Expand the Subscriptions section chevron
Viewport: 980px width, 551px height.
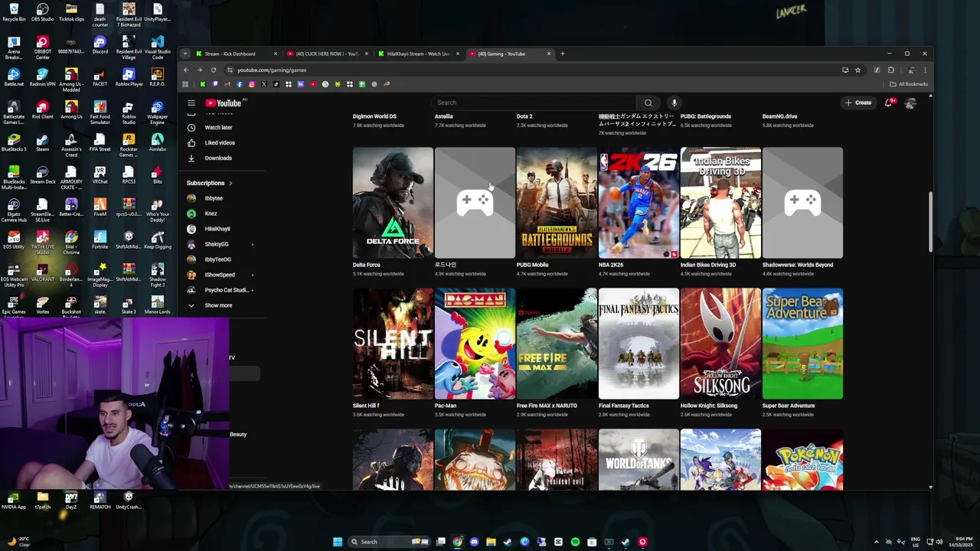pos(230,183)
